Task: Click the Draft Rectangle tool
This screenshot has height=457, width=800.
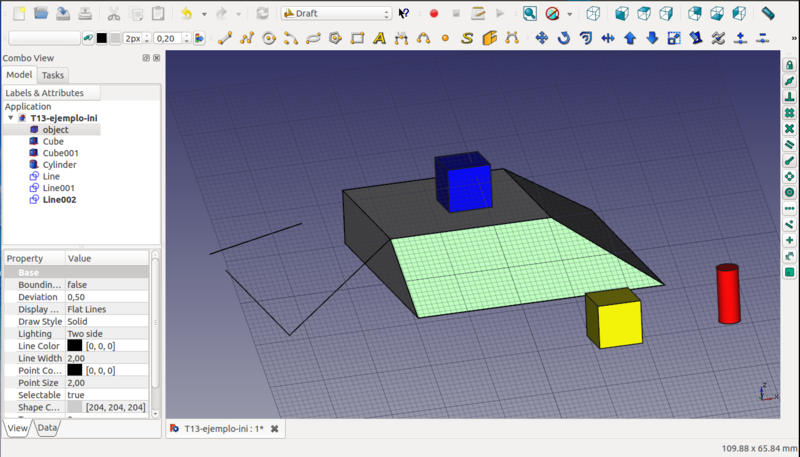Action: [357, 38]
